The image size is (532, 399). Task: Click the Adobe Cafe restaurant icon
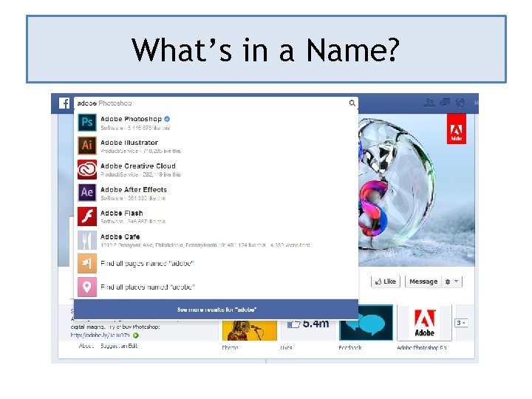87,240
